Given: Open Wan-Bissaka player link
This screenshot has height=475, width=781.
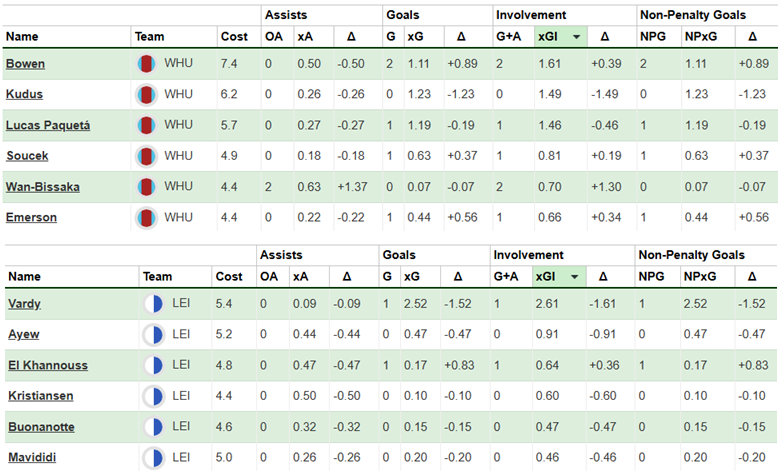Looking at the screenshot, I should [x=43, y=187].
